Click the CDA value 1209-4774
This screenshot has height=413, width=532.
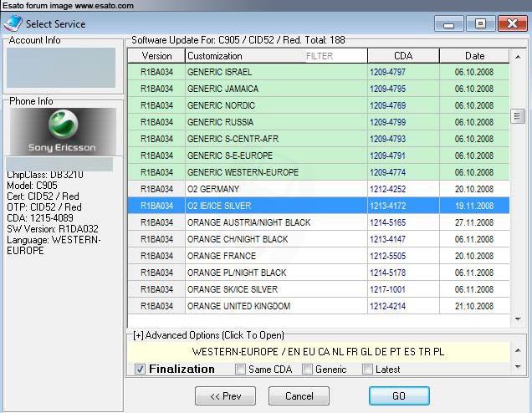click(x=387, y=172)
